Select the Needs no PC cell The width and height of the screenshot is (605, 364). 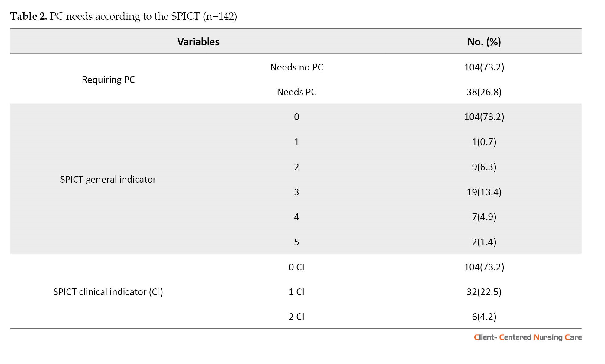pos(296,67)
